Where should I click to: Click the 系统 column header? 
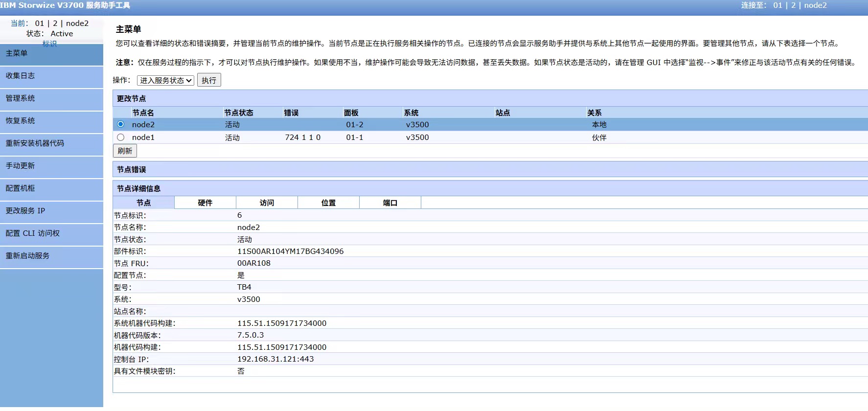pos(411,113)
